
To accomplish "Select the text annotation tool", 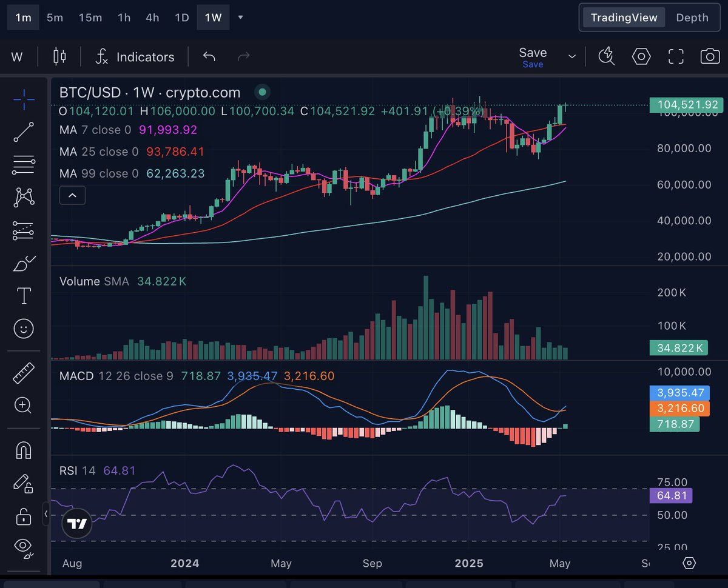I will [x=23, y=296].
